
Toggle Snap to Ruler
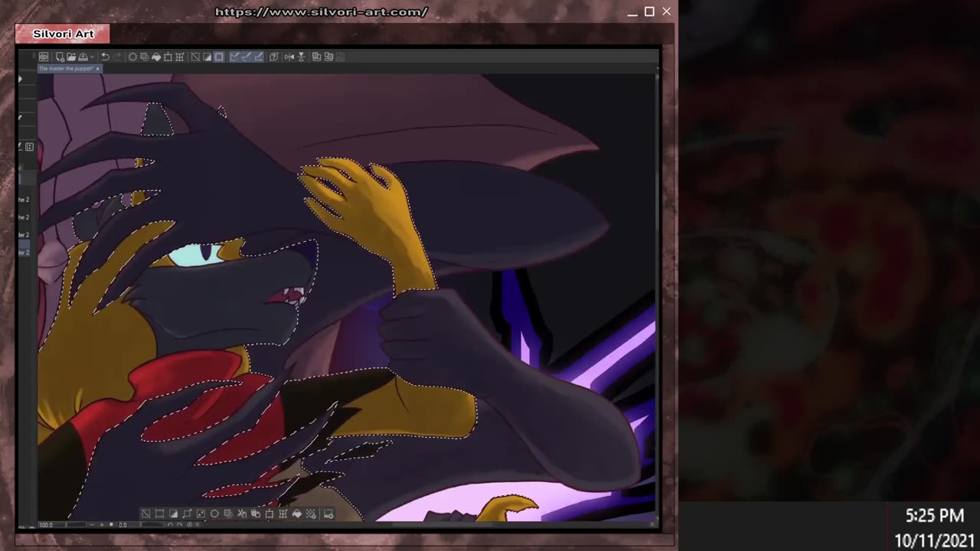234,57
